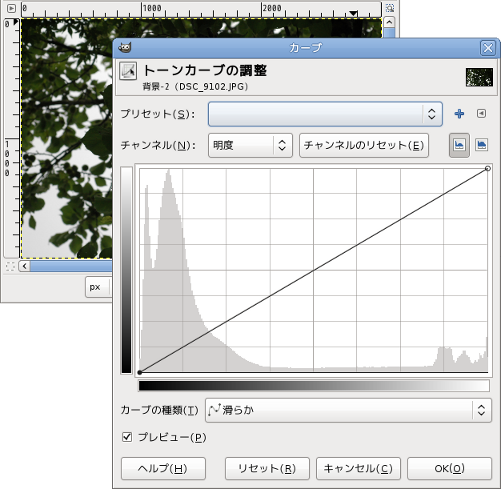The width and height of the screenshot is (501, 489).
Task: Click the image zoom icon at ruler corner
Action: click(x=389, y=8)
